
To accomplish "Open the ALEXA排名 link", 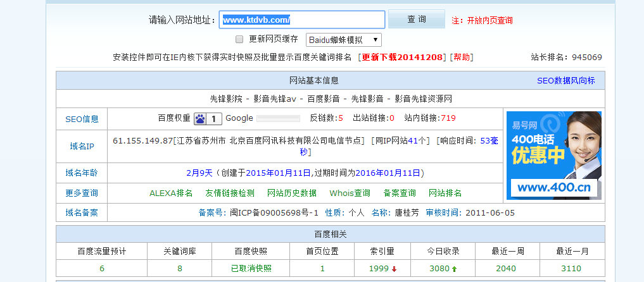I will tap(171, 193).
